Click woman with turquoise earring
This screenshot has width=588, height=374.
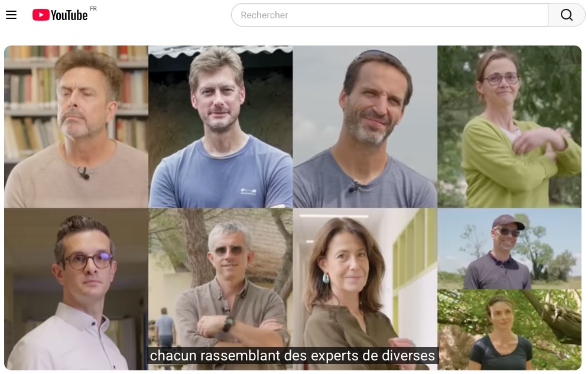point(365,289)
